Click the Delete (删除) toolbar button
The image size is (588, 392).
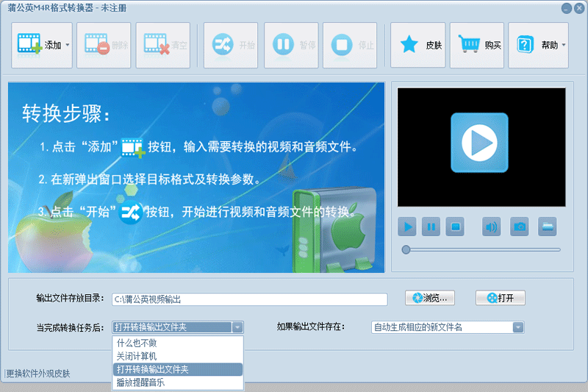104,45
